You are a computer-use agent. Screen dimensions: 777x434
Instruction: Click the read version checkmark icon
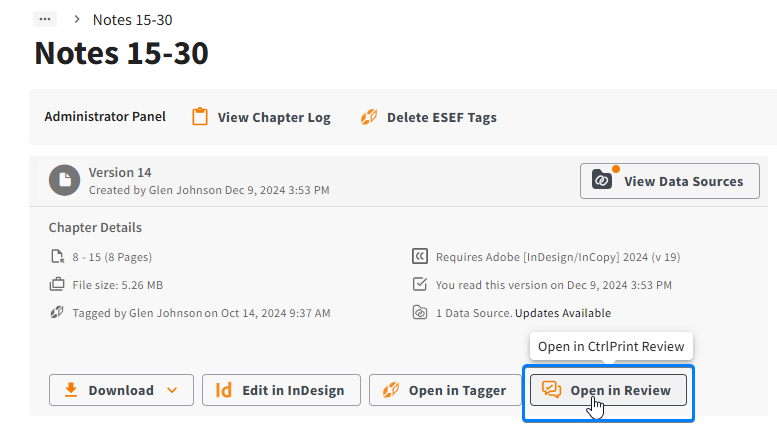pos(420,284)
